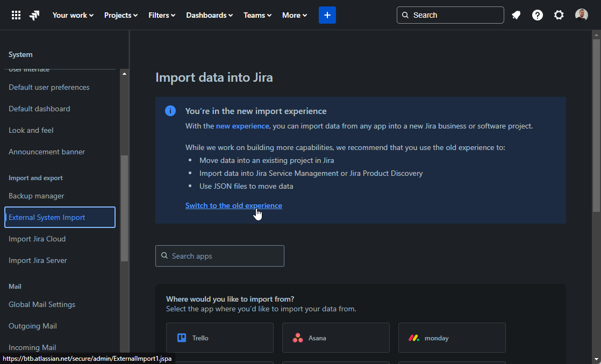The height and width of the screenshot is (364, 601).
Task: Expand the Projects dropdown
Action: (120, 15)
